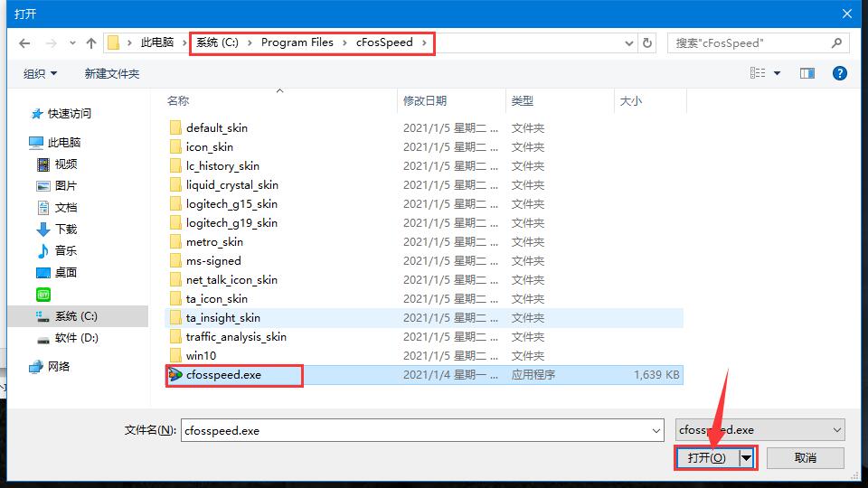Viewport: 868px width, 488px height.
Task: Open 文档 in the sidebar
Action: pyautogui.click(x=66, y=208)
